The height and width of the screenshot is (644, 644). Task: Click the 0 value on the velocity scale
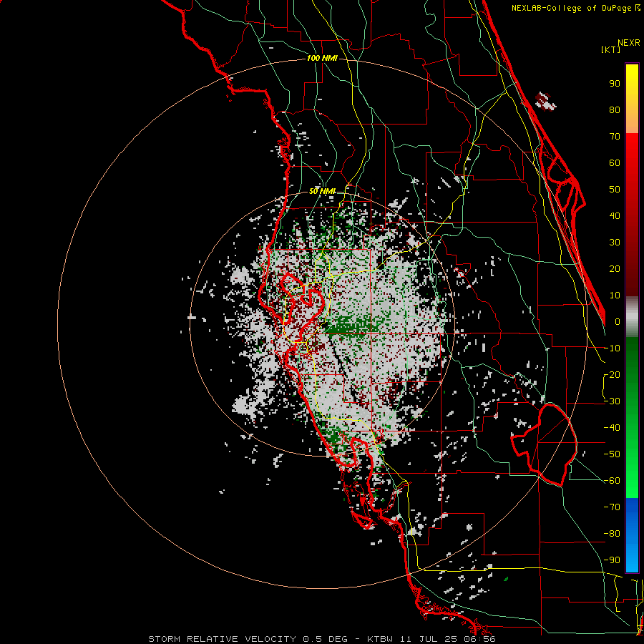(x=618, y=321)
